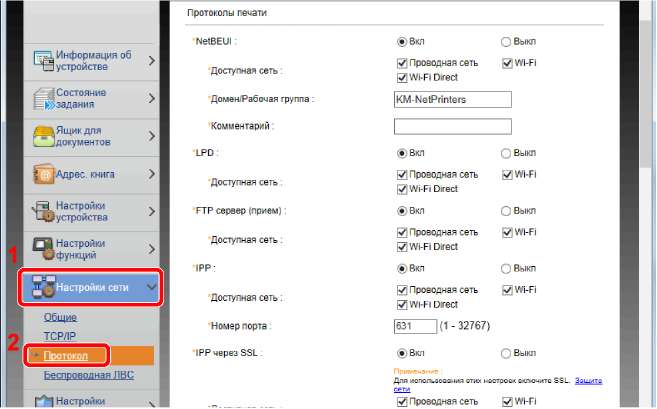This screenshot has width=657, height=409.
Task: Collapse the Настройки сети section arrow
Action: (151, 288)
